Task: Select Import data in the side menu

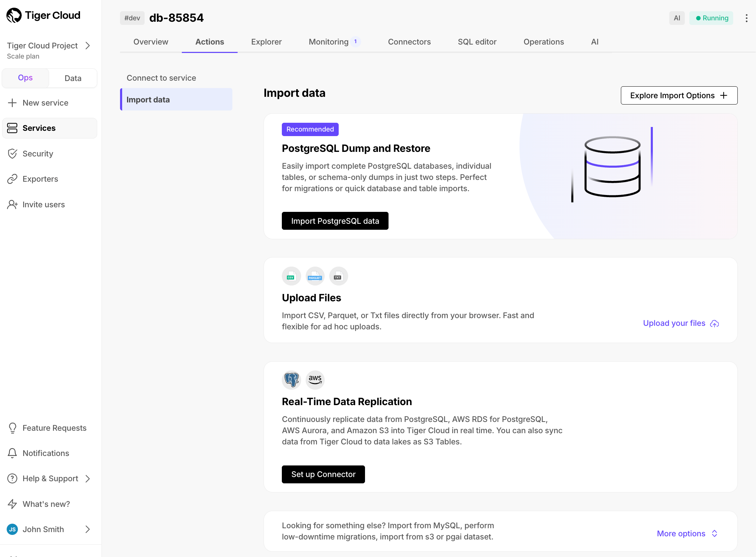Action: coord(176,100)
